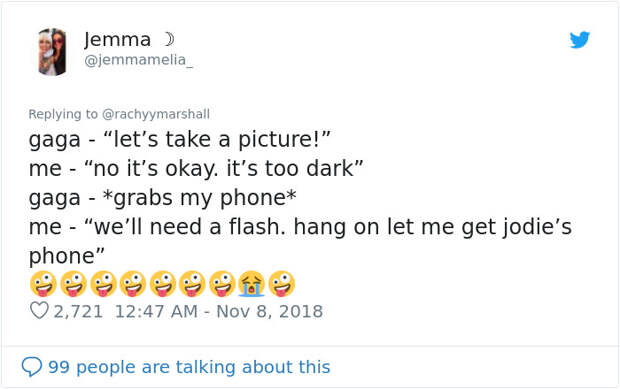620x389 pixels.
Task: Like the tweet with the heart icon
Action: pyautogui.click(x=39, y=311)
